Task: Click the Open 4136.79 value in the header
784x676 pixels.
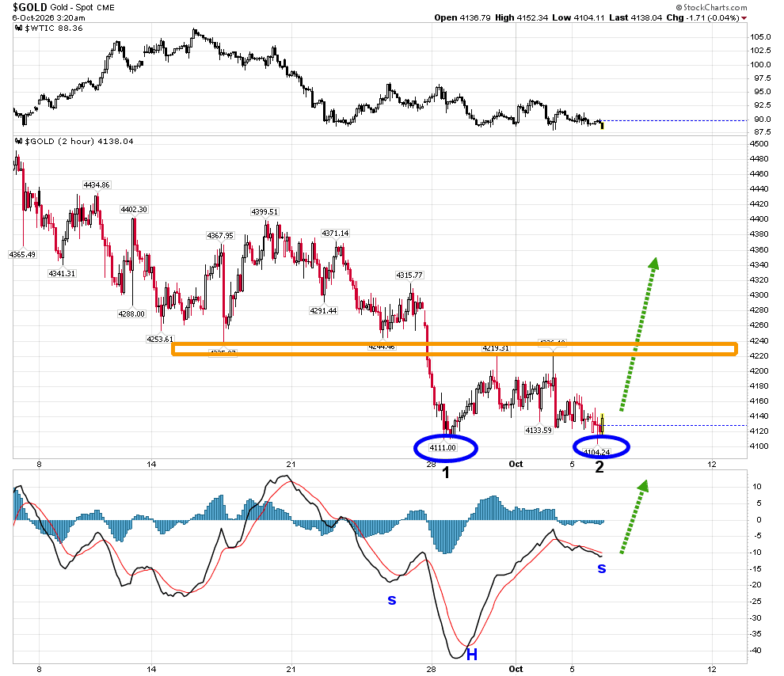Action: [x=462, y=17]
